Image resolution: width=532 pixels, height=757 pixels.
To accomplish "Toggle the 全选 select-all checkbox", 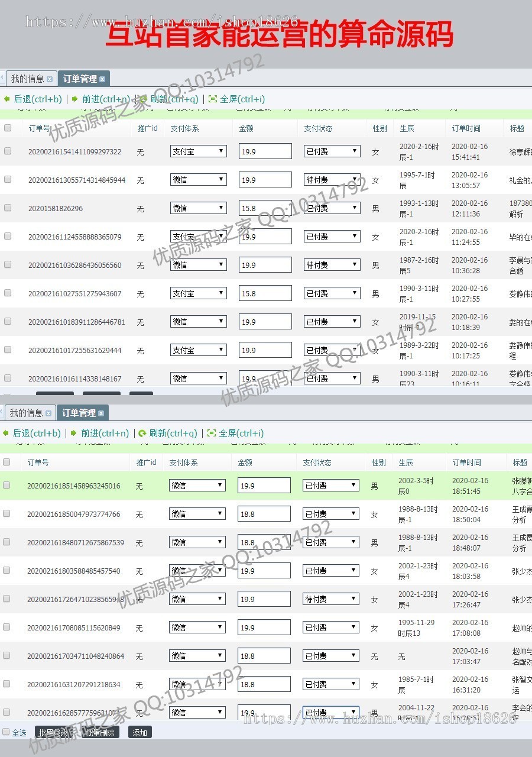I will click(6, 732).
